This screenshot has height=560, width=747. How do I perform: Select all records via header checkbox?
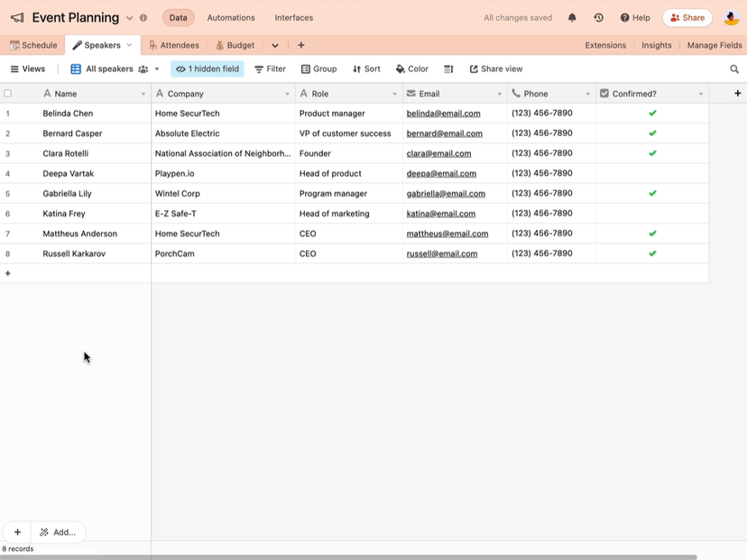click(7, 93)
